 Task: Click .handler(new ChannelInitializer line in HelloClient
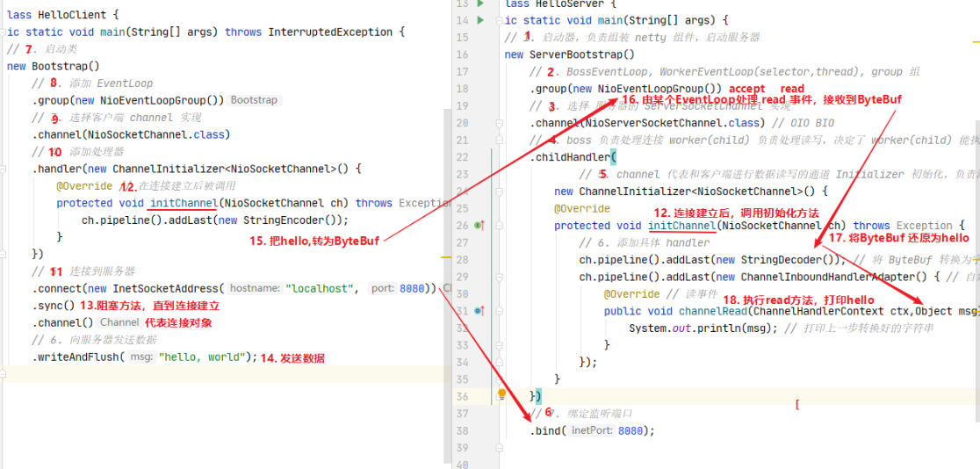(x=197, y=169)
